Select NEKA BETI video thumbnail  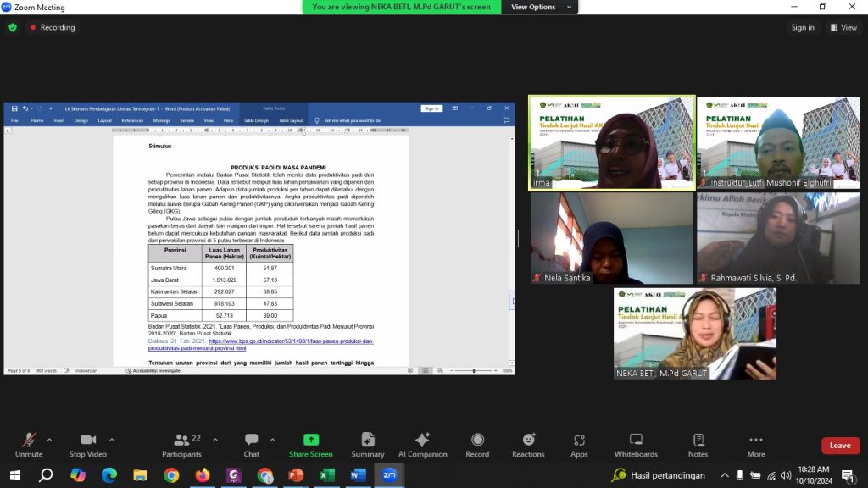tap(695, 333)
